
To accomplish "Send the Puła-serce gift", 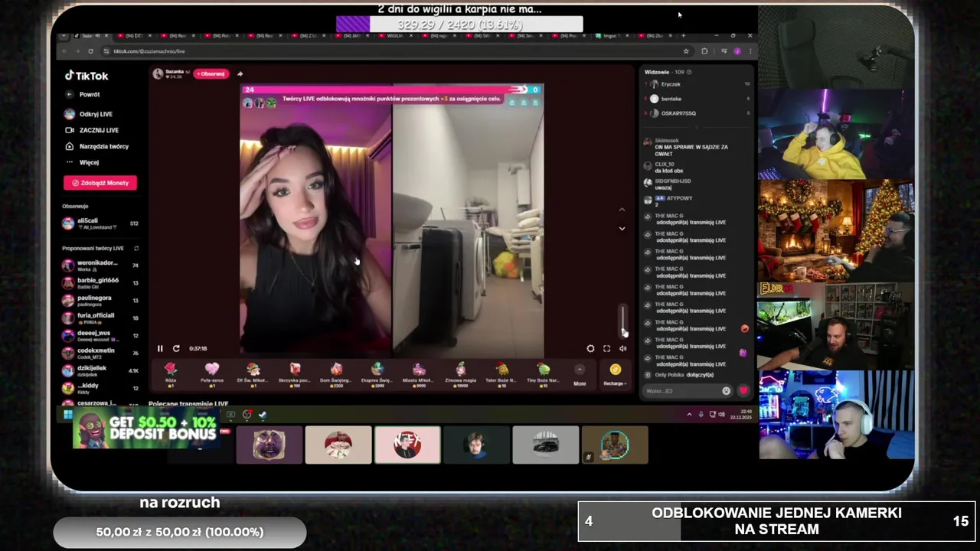I will pos(212,374).
